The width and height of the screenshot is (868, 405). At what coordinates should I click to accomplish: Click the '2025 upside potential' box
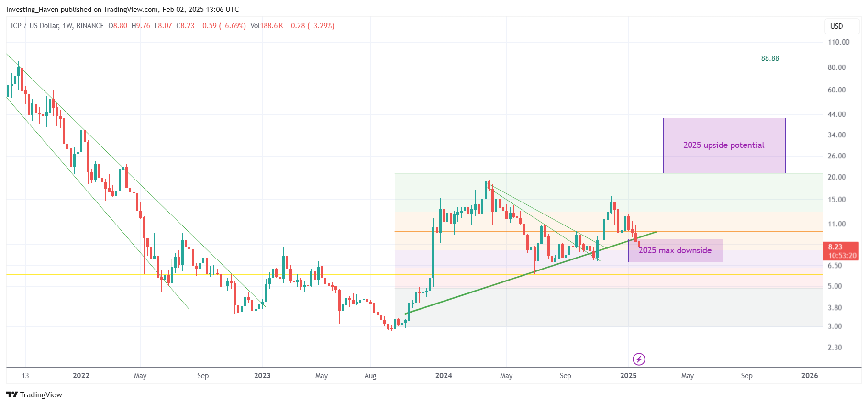click(x=724, y=145)
